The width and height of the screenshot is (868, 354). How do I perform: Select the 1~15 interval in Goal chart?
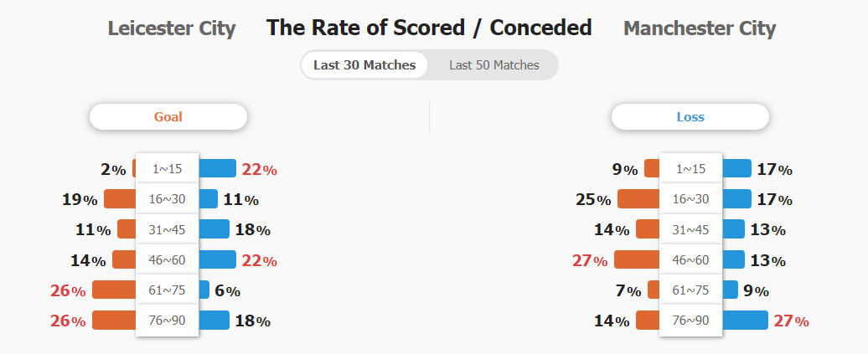[168, 169]
